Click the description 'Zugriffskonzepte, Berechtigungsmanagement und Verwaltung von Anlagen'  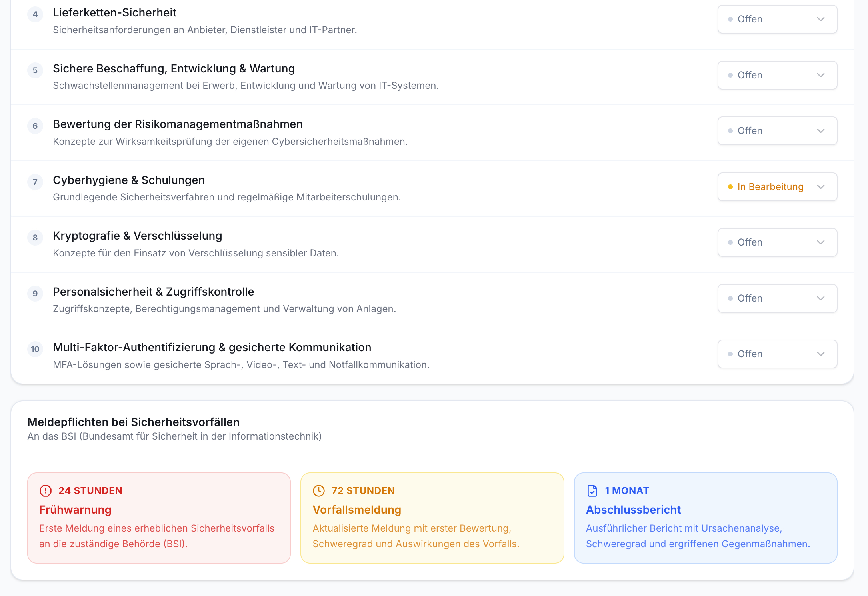(224, 309)
